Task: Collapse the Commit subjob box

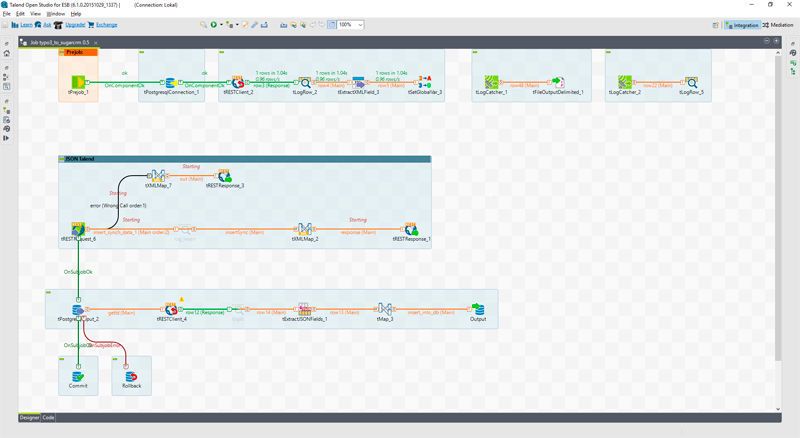Action: click(62, 359)
